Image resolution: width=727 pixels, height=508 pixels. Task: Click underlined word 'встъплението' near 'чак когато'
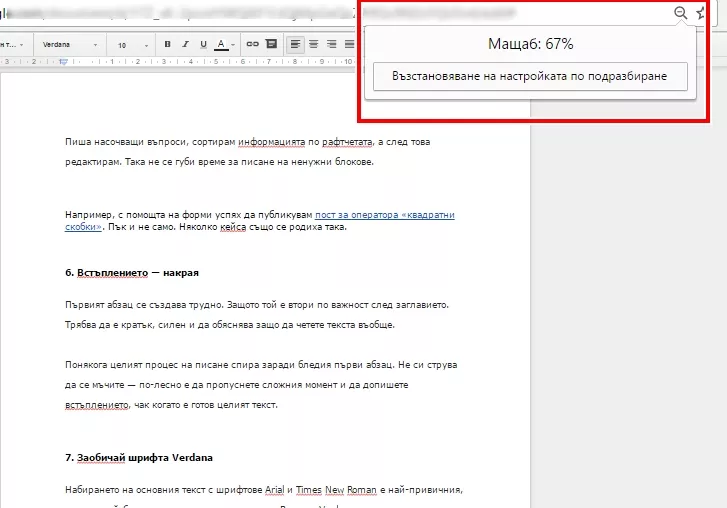[97, 405]
